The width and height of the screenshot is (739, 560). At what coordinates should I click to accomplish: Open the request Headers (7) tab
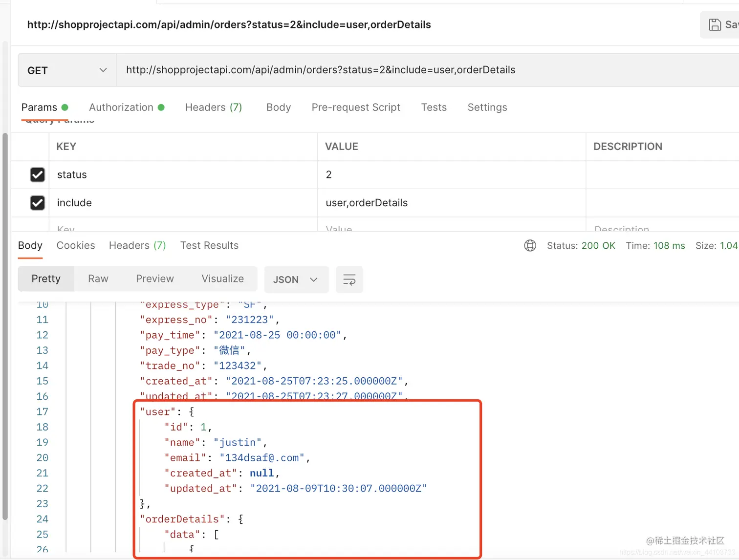click(214, 108)
